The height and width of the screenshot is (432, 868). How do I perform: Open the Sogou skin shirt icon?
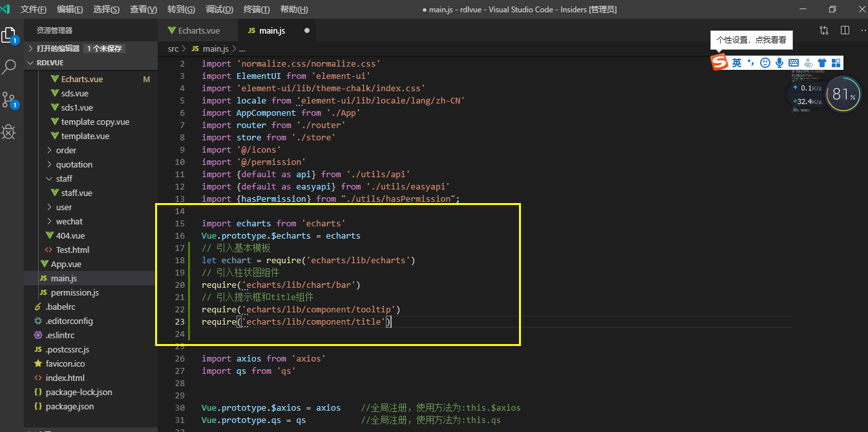(x=822, y=63)
